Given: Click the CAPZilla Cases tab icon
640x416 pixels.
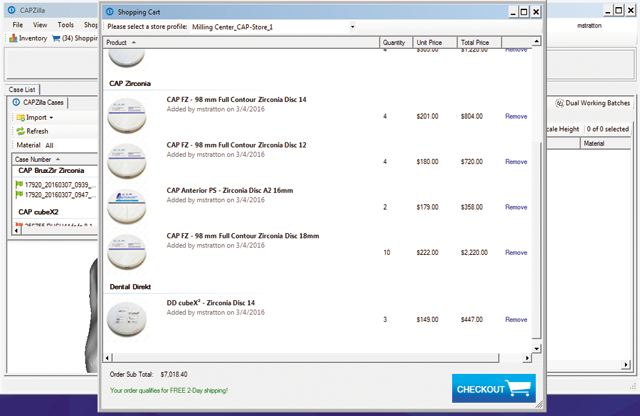Looking at the screenshot, I should (x=16, y=102).
